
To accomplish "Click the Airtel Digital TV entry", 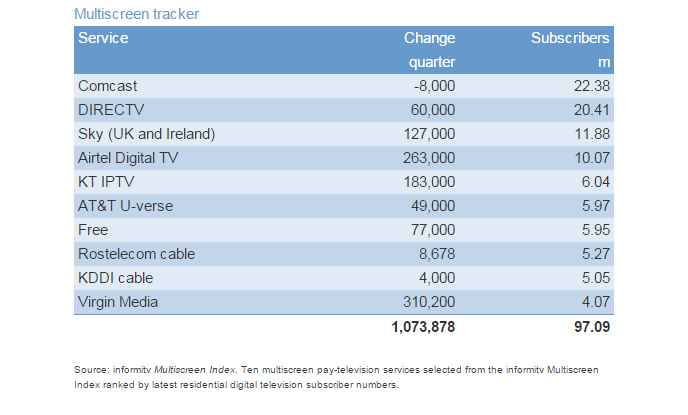I will pyautogui.click(x=128, y=158).
